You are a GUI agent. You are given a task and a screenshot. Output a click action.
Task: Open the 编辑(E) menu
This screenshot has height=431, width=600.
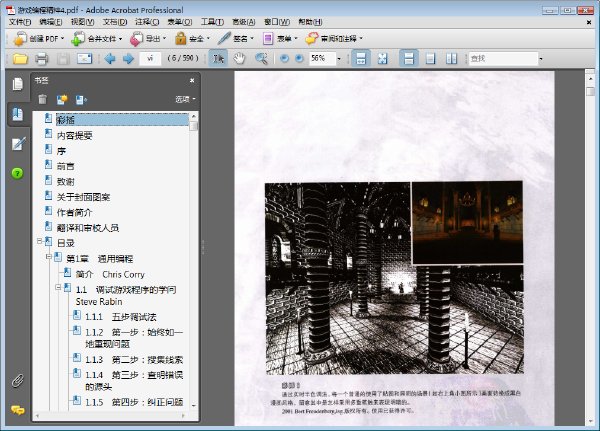(x=51, y=22)
